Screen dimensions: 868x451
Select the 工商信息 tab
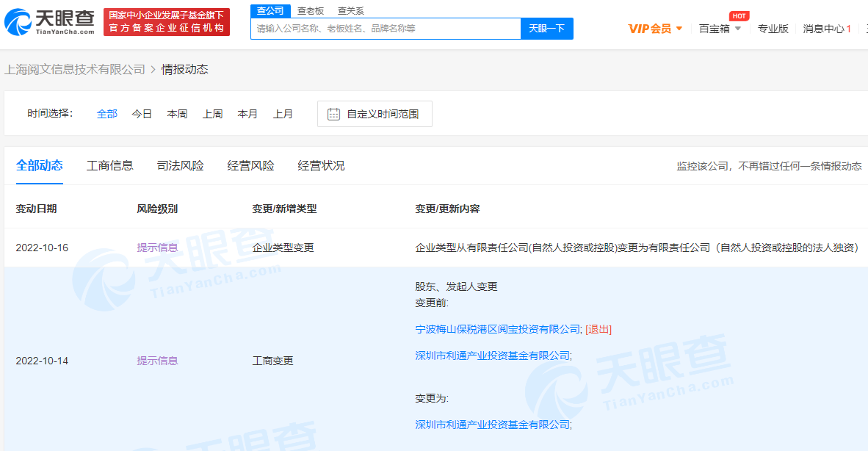[x=110, y=166]
